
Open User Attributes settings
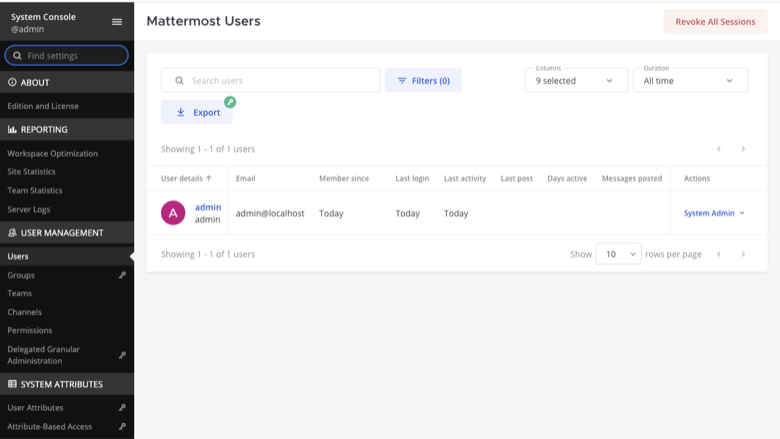click(x=35, y=407)
